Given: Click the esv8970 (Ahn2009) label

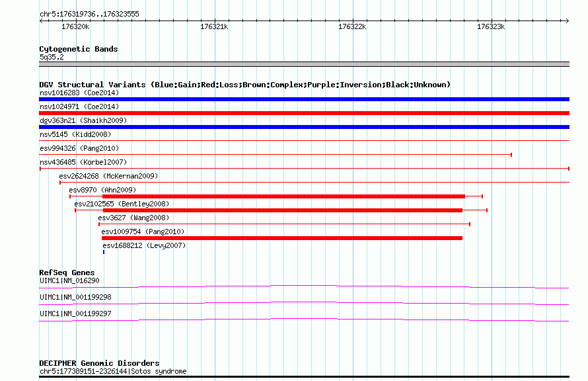Looking at the screenshot, I should click(102, 190).
